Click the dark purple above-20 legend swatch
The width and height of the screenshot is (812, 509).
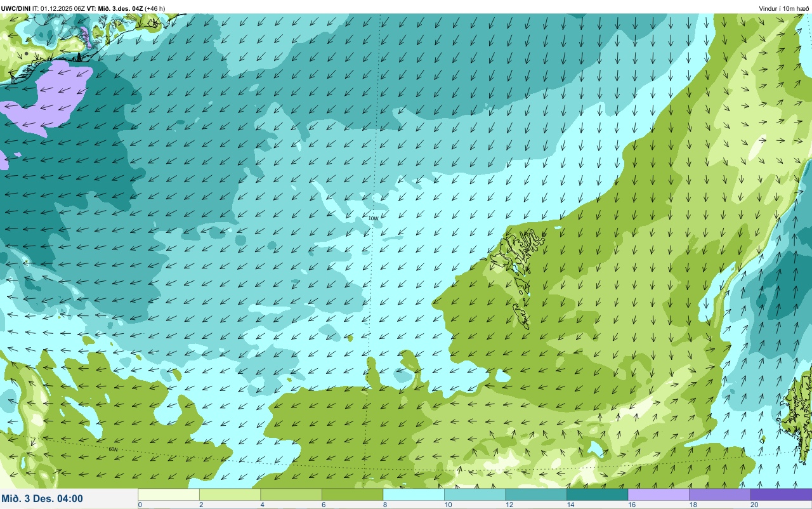(x=781, y=494)
